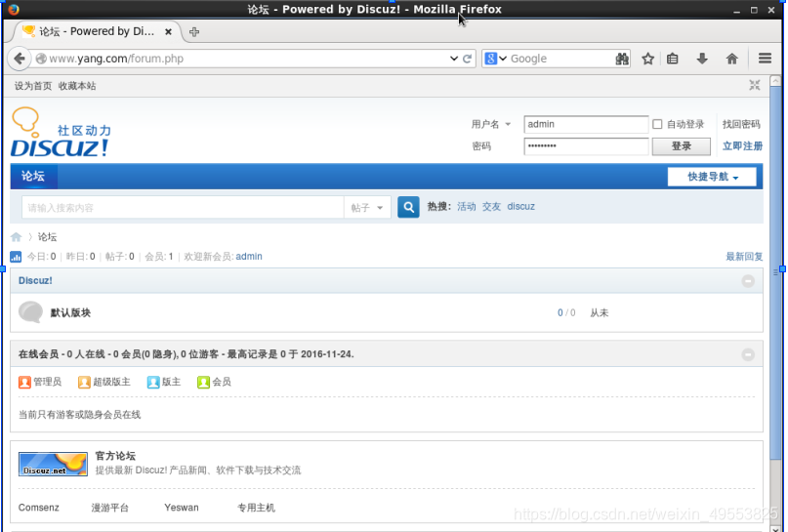Select the 论坛 - Powered by Discuz tab
Screen dimensions: 788x532
coord(96,31)
